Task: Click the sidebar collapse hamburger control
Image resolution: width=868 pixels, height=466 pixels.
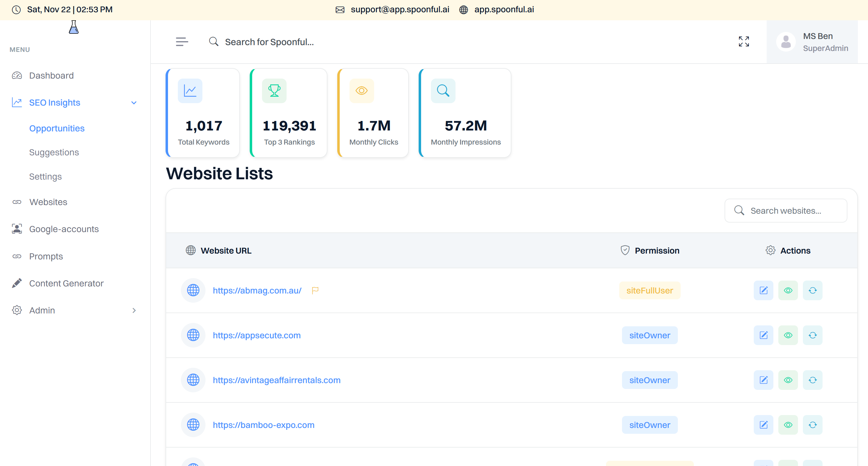Action: pos(182,41)
